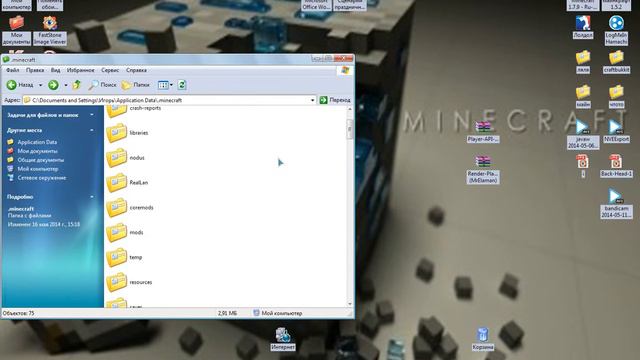The width and height of the screenshot is (640, 360).
Task: Click the .minecraft window title bar icon
Action: click(x=6, y=60)
